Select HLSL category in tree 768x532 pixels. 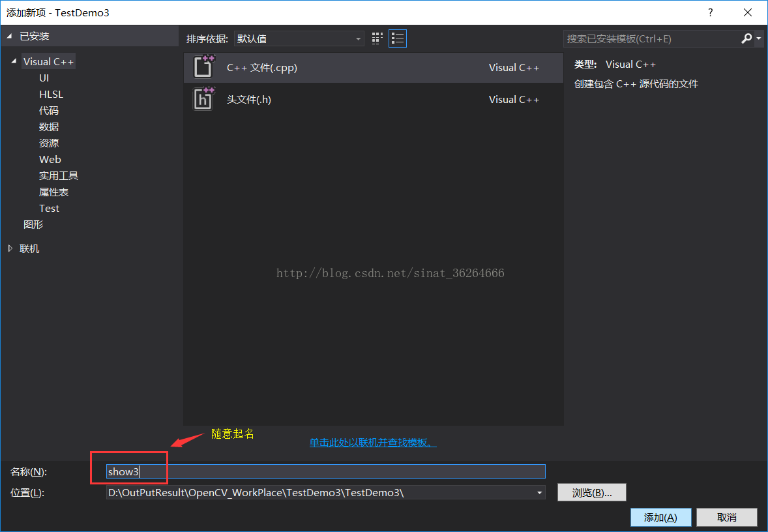[51, 94]
